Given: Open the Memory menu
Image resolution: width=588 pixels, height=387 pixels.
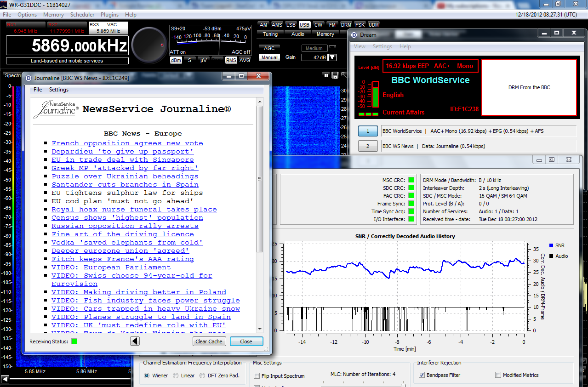Looking at the screenshot, I should point(53,15).
